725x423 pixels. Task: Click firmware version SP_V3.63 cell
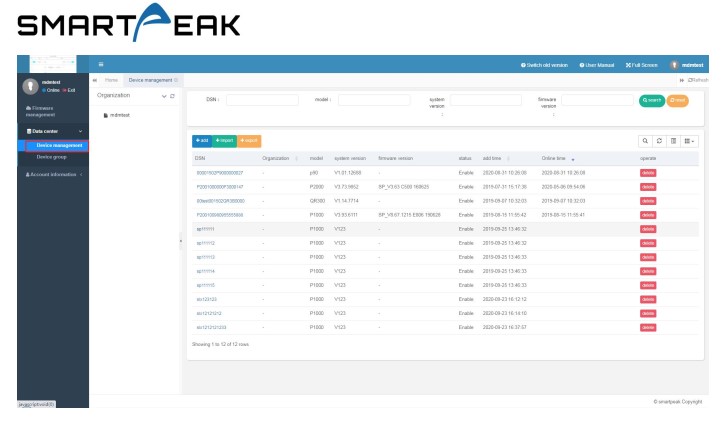404,187
